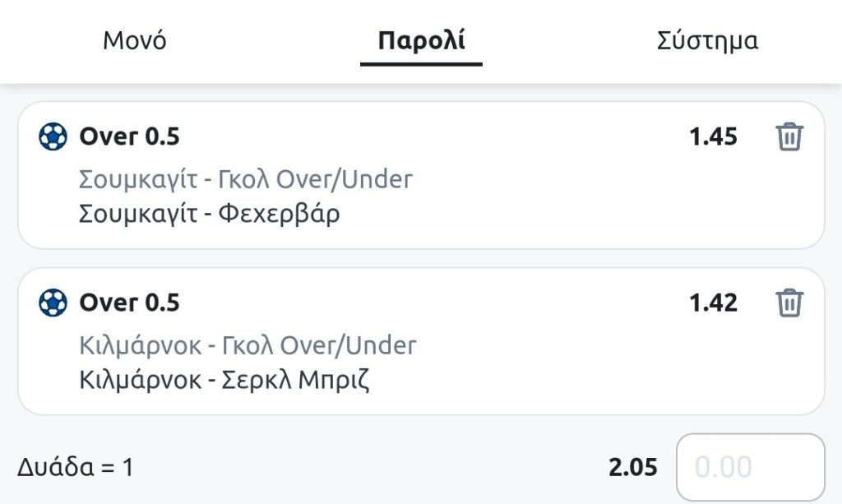The height and width of the screenshot is (504, 842).
Task: Click the 1.45 odds value
Action: (713, 136)
